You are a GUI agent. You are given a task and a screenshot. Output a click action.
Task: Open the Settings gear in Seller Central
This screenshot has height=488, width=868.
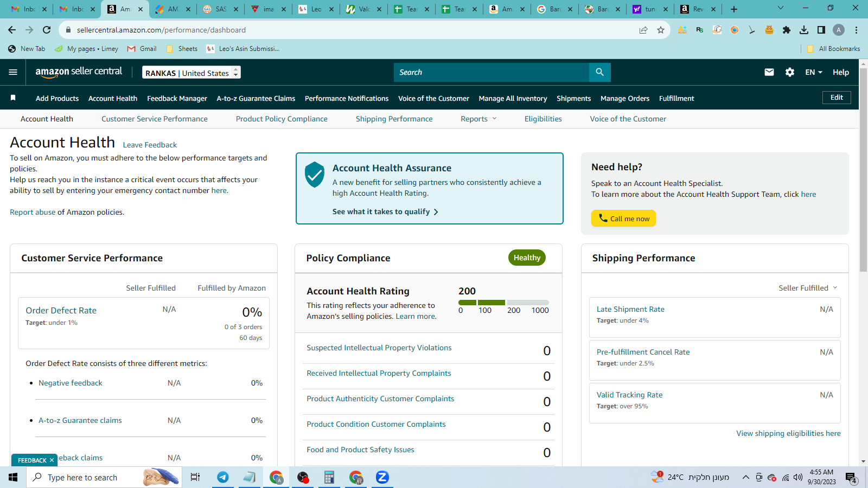(790, 72)
